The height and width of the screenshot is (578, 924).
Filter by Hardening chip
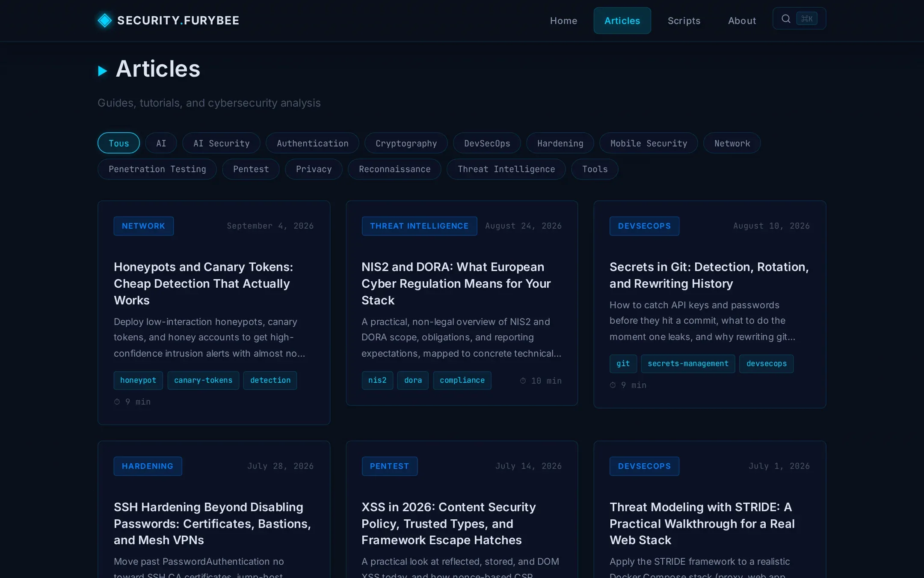tap(560, 143)
